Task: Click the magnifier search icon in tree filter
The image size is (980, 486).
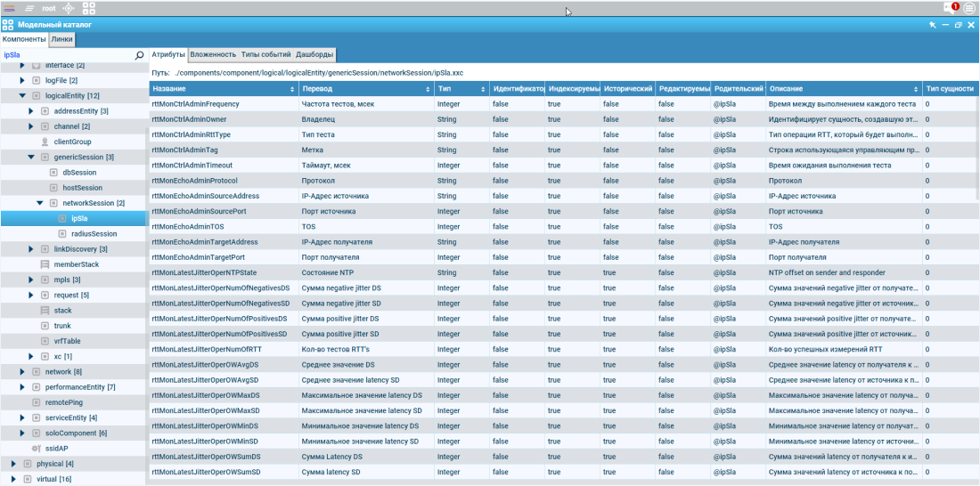Action: pos(139,55)
